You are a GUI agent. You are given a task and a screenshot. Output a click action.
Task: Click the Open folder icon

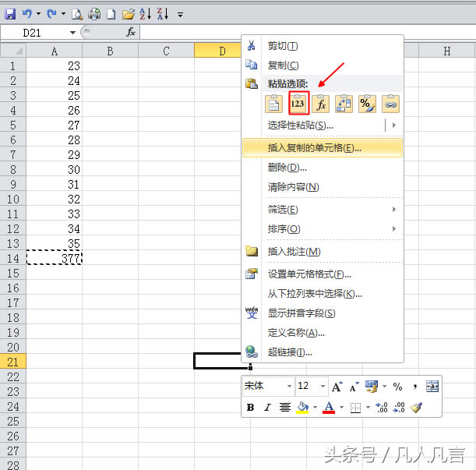(x=129, y=14)
